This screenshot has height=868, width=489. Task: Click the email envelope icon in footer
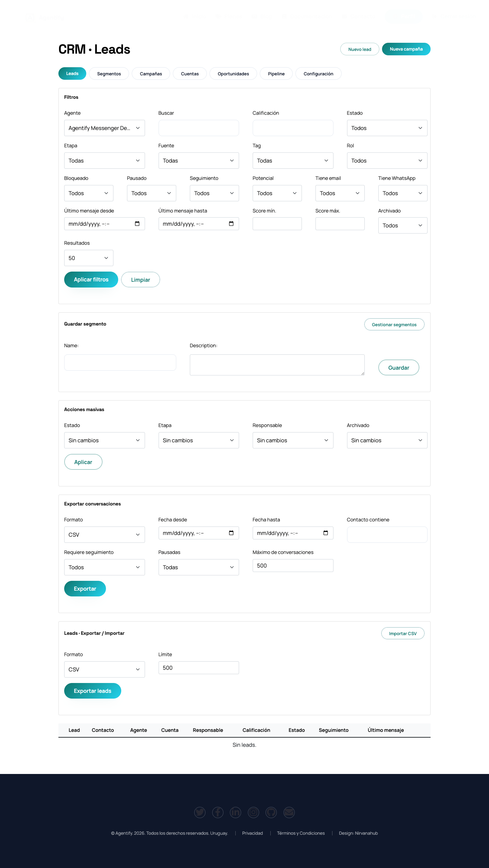pyautogui.click(x=289, y=812)
